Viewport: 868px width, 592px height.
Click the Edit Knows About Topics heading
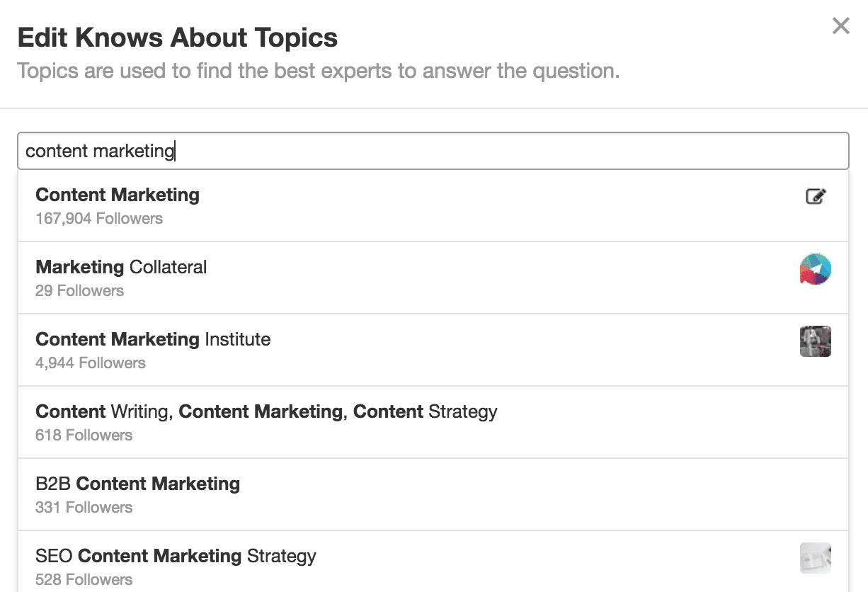point(178,38)
